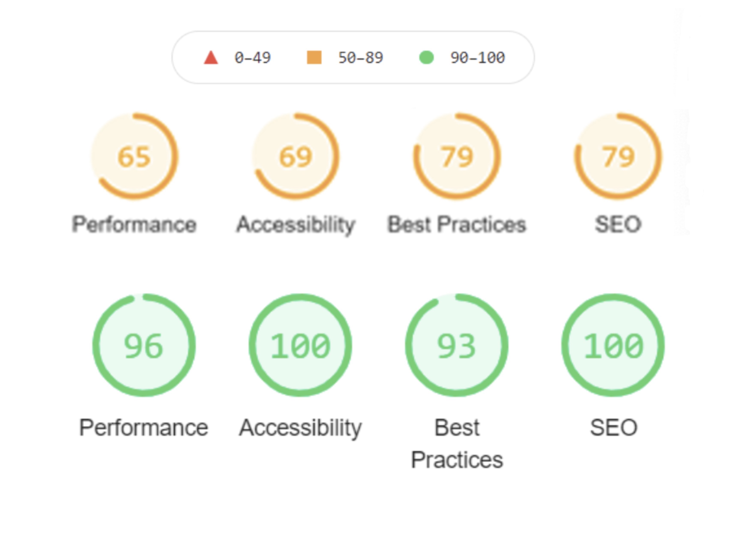
Task: Open the orange Accessibility gauge scoring 69
Action: [296, 156]
